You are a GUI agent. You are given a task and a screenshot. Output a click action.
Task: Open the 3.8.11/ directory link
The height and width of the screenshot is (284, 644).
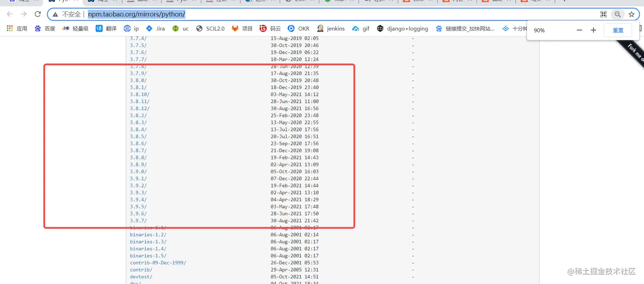140,101
